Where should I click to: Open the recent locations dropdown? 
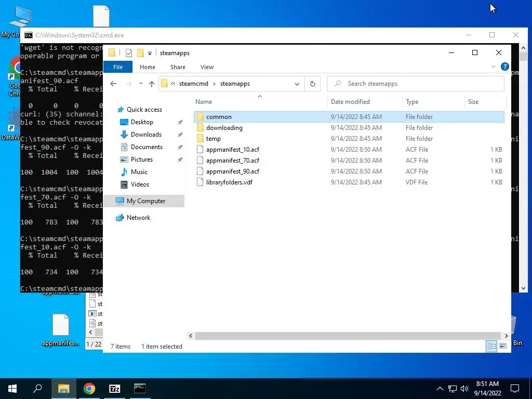tap(141, 84)
